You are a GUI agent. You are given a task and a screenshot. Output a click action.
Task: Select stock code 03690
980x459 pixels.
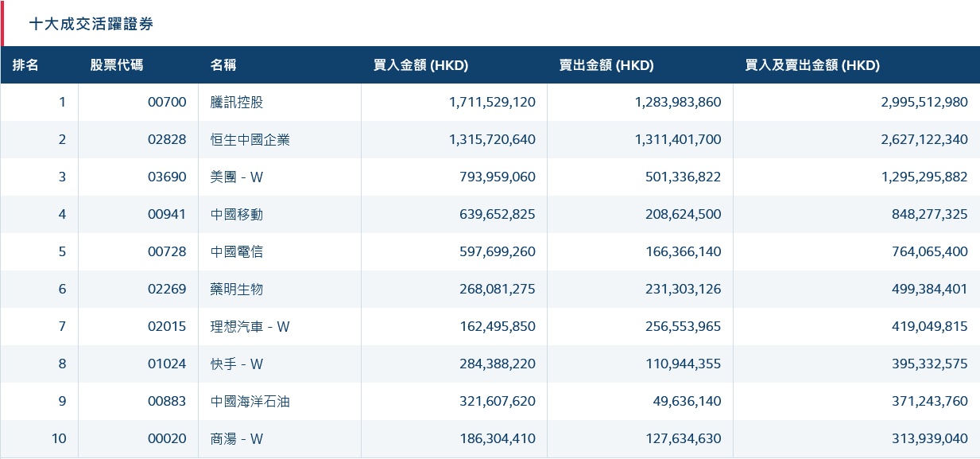(167, 177)
